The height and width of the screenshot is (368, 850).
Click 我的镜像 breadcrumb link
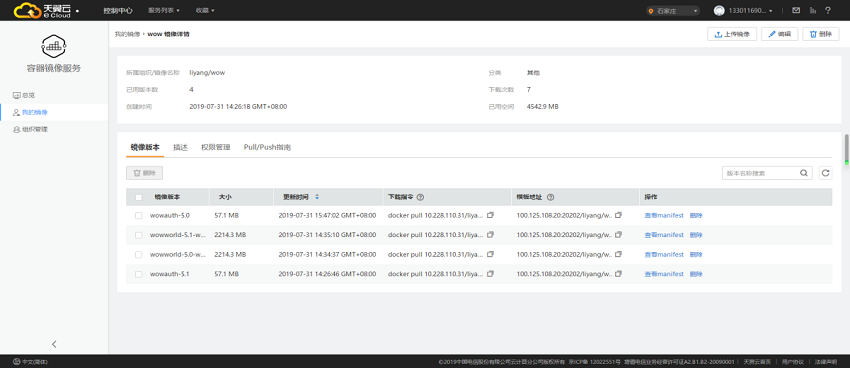click(x=127, y=34)
